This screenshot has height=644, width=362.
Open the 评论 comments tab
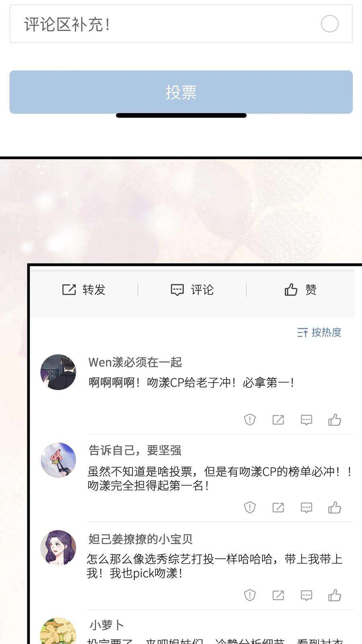coord(192,290)
